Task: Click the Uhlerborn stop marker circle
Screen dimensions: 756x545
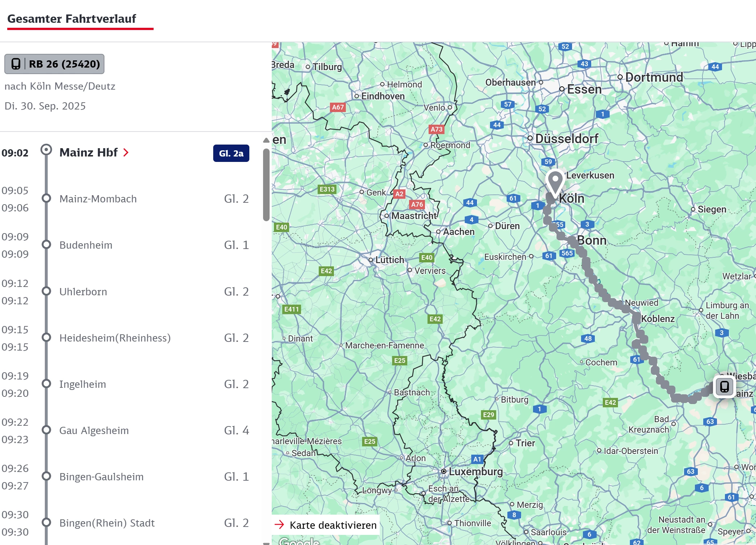Action: (x=46, y=291)
